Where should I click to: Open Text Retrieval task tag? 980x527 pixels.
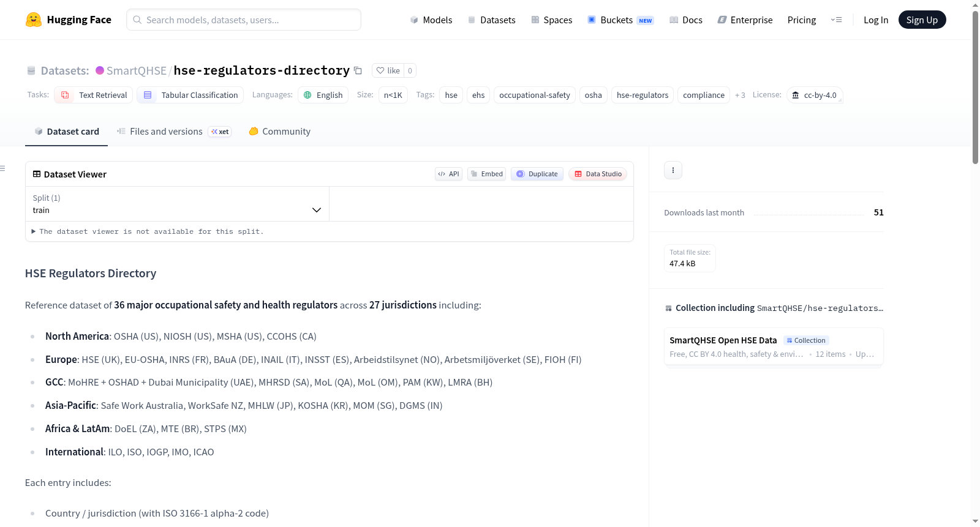[94, 95]
